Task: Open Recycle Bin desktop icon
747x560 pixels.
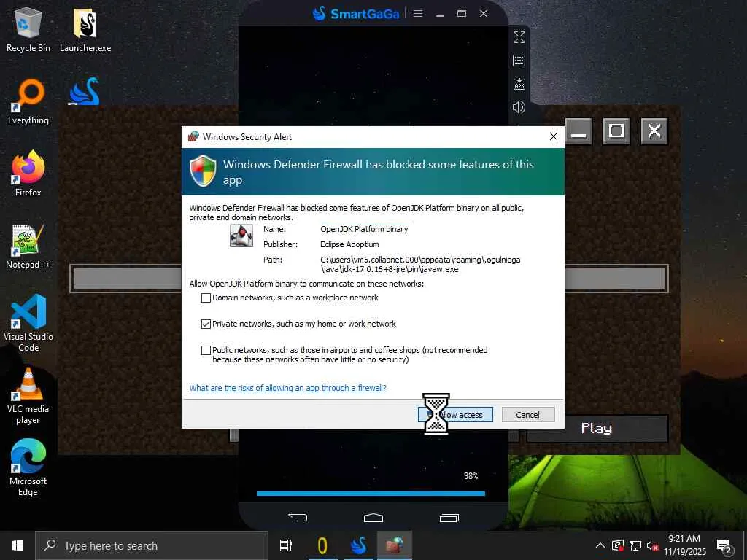Action: tap(28, 30)
